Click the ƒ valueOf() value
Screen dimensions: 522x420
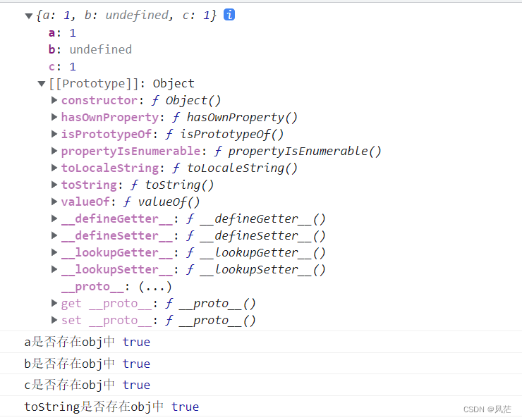pos(162,202)
